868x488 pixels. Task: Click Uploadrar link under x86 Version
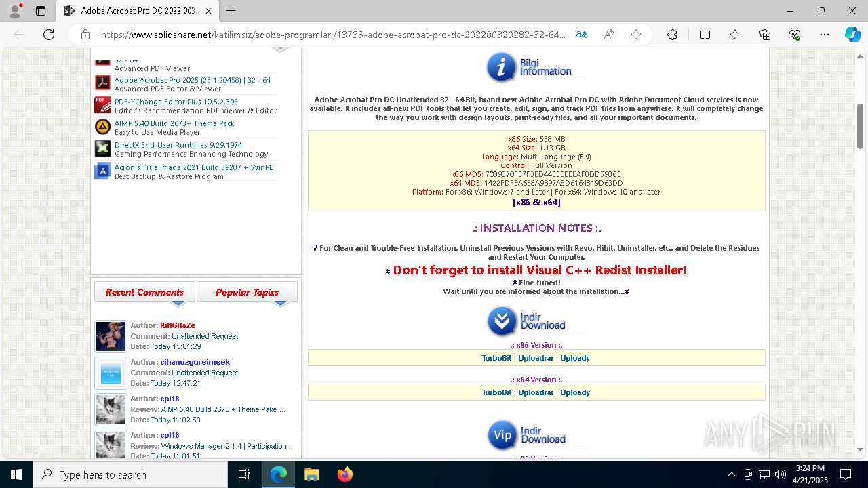pyautogui.click(x=536, y=358)
